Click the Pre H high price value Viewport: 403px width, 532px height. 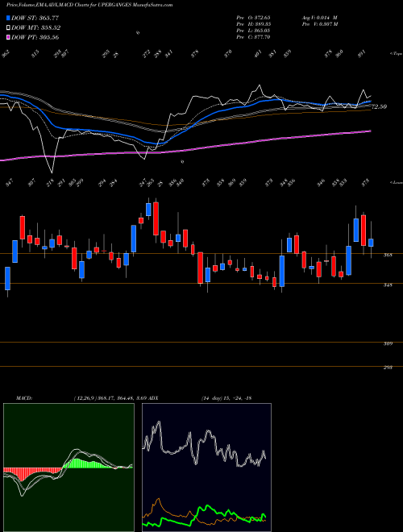[x=253, y=24]
